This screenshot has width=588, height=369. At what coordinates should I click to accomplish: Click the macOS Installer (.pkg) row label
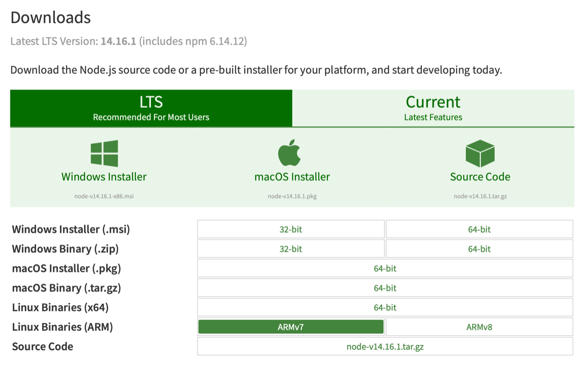click(x=66, y=268)
